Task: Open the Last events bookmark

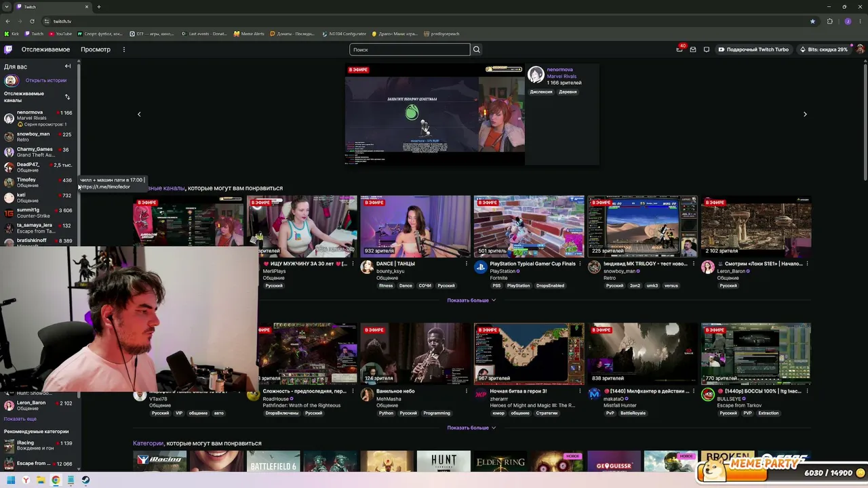Action: 204,34
